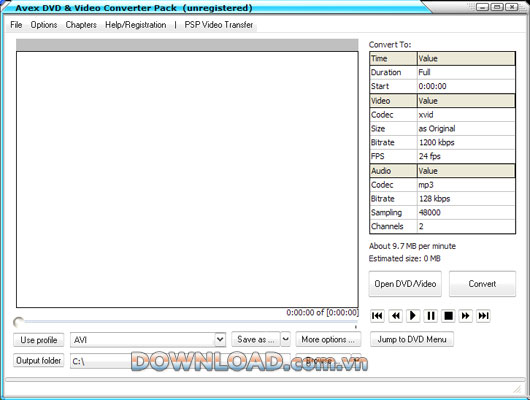530x400 pixels.
Task: Open PSP Video Transfer menu
Action: coord(219,25)
